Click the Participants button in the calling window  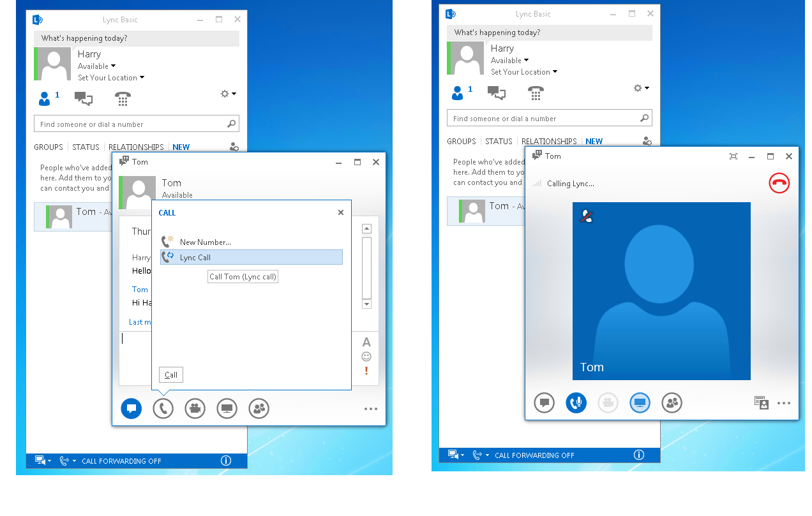pos(672,403)
